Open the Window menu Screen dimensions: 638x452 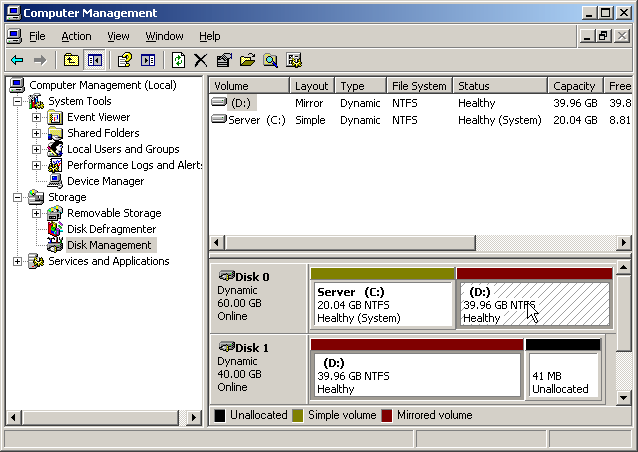(x=164, y=36)
